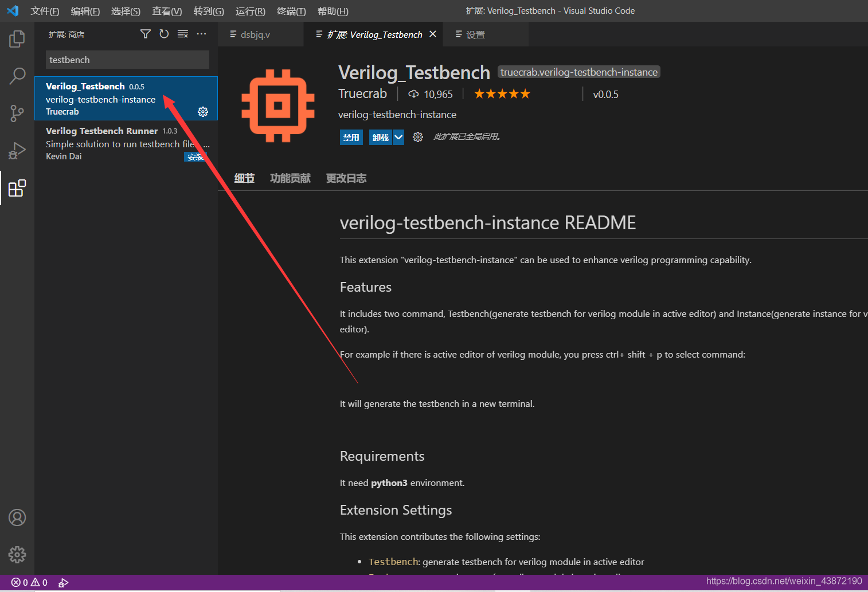Click the debug status bar icon
Viewport: 868px width, 592px height.
click(64, 582)
